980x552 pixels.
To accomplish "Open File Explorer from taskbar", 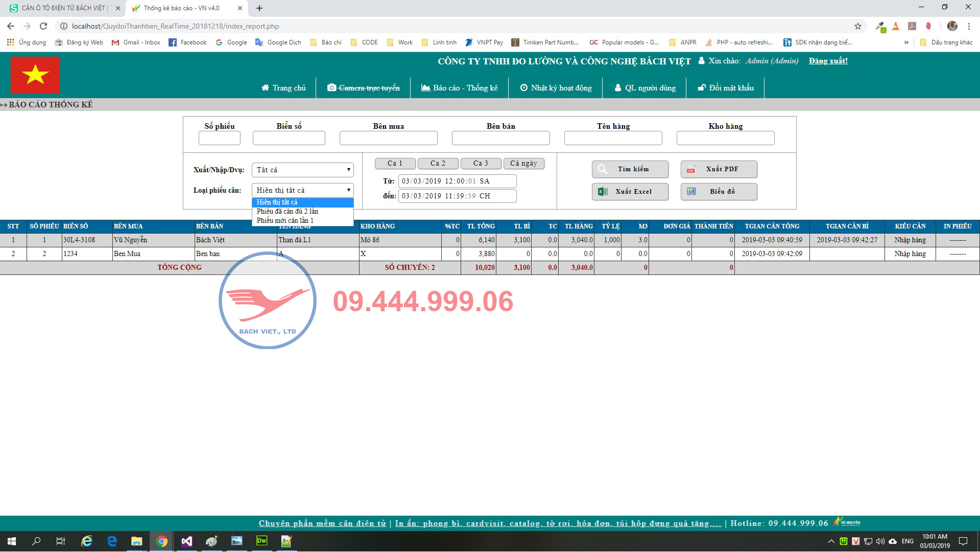I will pyautogui.click(x=136, y=541).
